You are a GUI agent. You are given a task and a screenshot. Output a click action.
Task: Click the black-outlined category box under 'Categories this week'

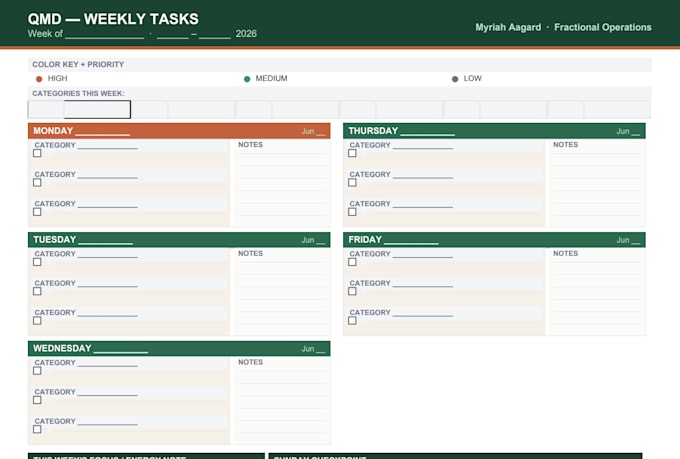[97, 109]
